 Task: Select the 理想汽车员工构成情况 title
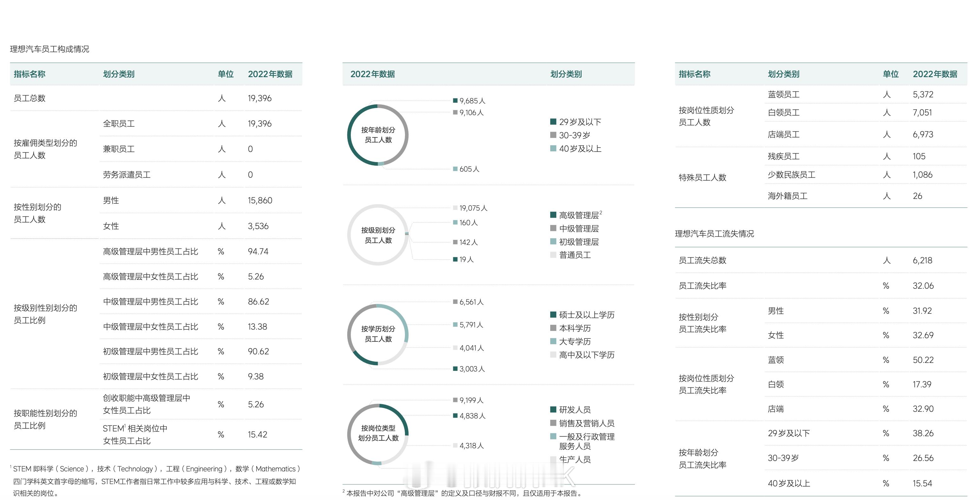pos(49,49)
